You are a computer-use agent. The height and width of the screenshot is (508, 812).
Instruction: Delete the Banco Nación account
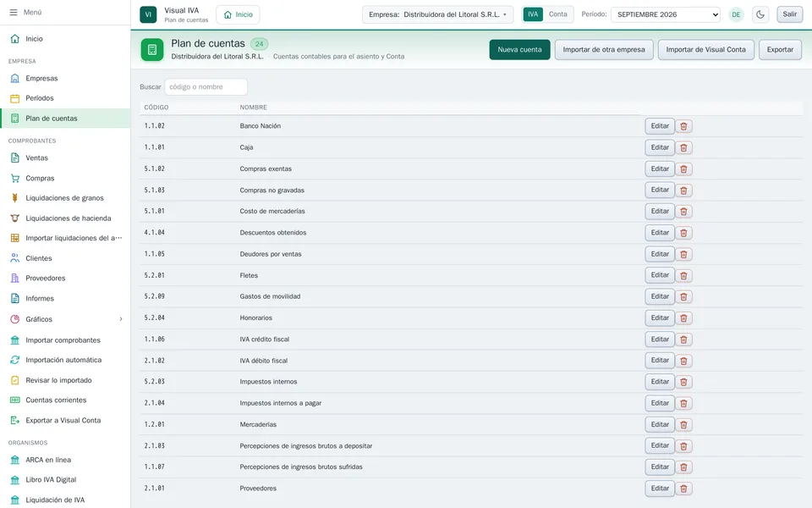pyautogui.click(x=683, y=126)
